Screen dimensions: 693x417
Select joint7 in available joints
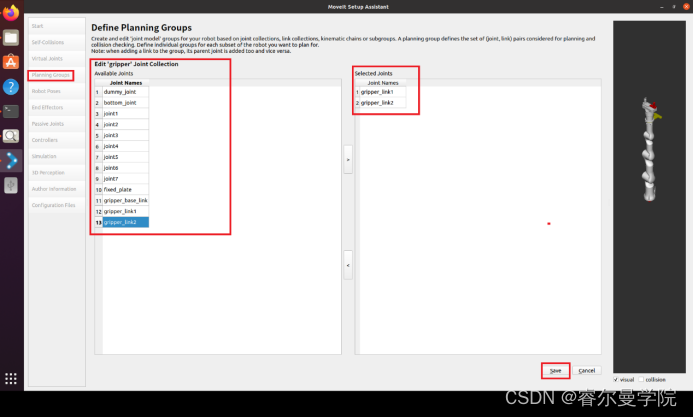126,179
